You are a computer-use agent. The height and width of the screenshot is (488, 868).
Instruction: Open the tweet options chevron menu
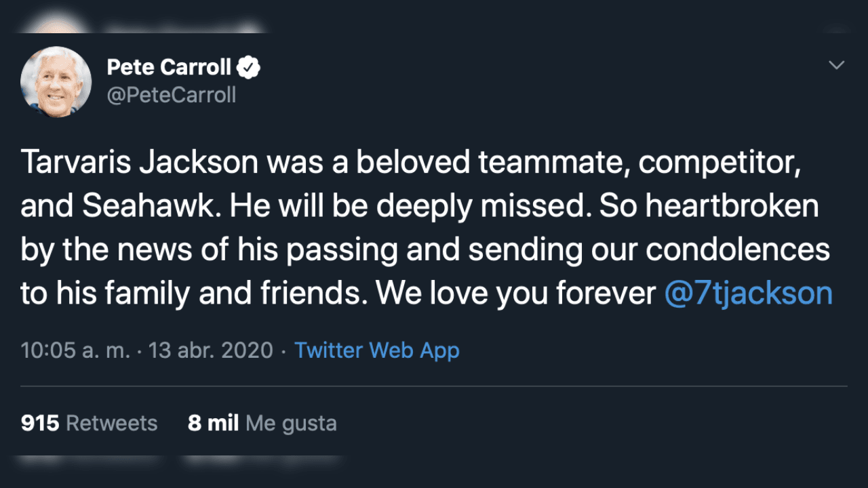click(x=837, y=65)
